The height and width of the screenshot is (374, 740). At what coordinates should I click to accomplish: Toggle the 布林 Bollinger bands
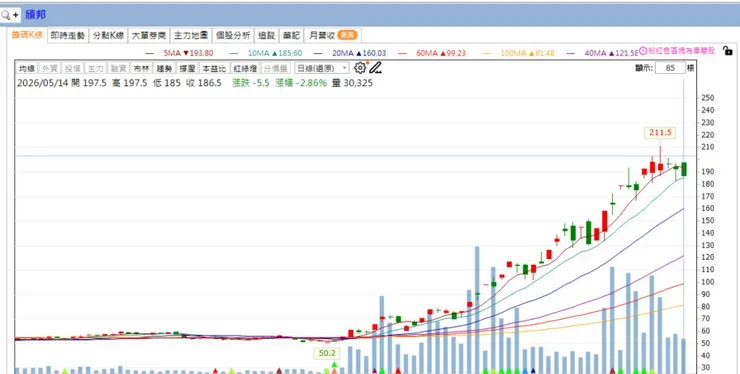tap(141, 68)
